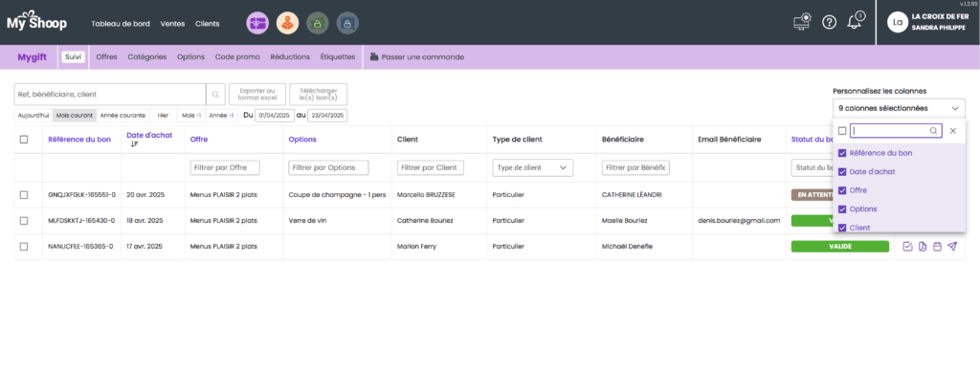Click the My Shoop logo
This screenshot has height=371, width=980.
(x=36, y=21)
